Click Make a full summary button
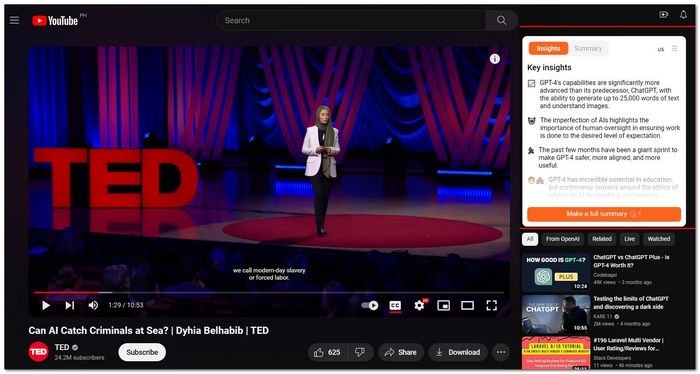Image resolution: width=700 pixels, height=374 pixels. click(604, 214)
